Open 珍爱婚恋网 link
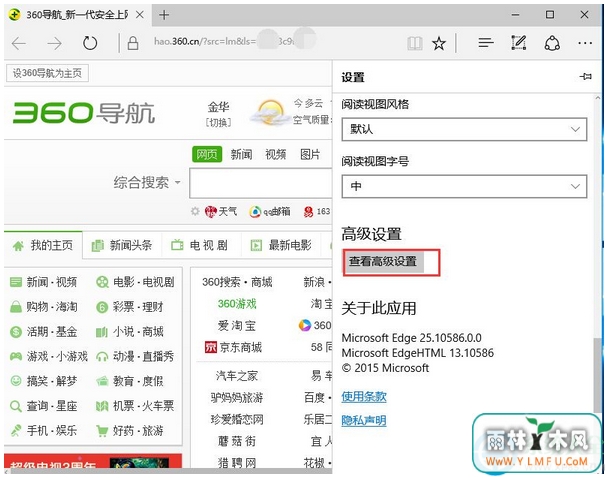The image size is (607, 478). click(x=237, y=419)
